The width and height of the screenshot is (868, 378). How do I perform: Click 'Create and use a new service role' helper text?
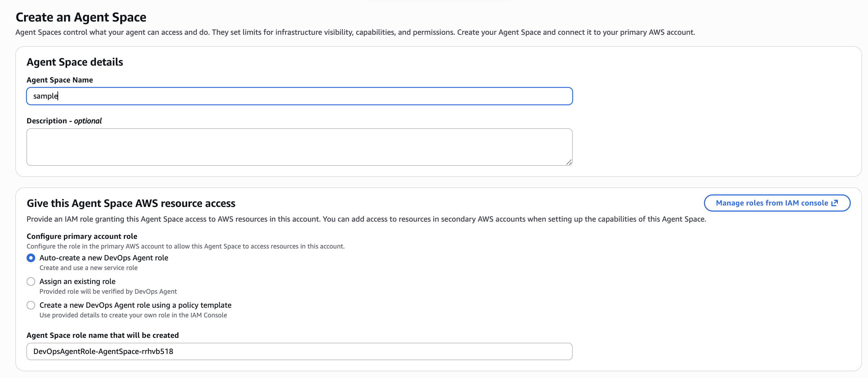[88, 268]
